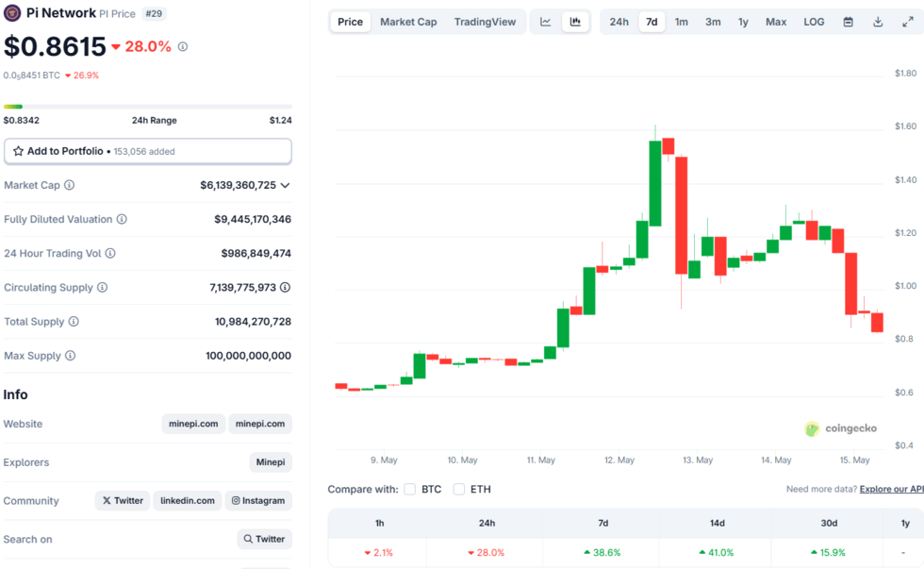Toggle LOG scale on the price chart

click(814, 21)
